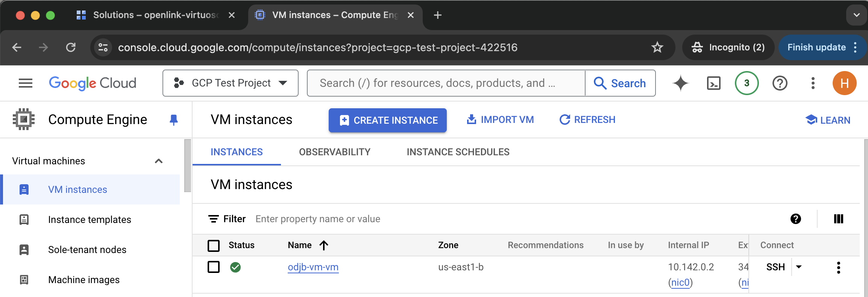The width and height of the screenshot is (868, 297).
Task: Go forward in browser history
Action: click(44, 47)
